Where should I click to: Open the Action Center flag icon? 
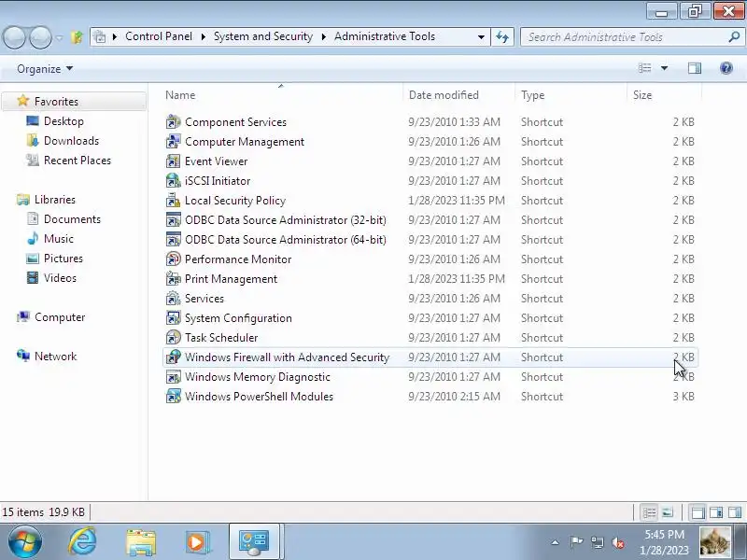click(x=576, y=542)
